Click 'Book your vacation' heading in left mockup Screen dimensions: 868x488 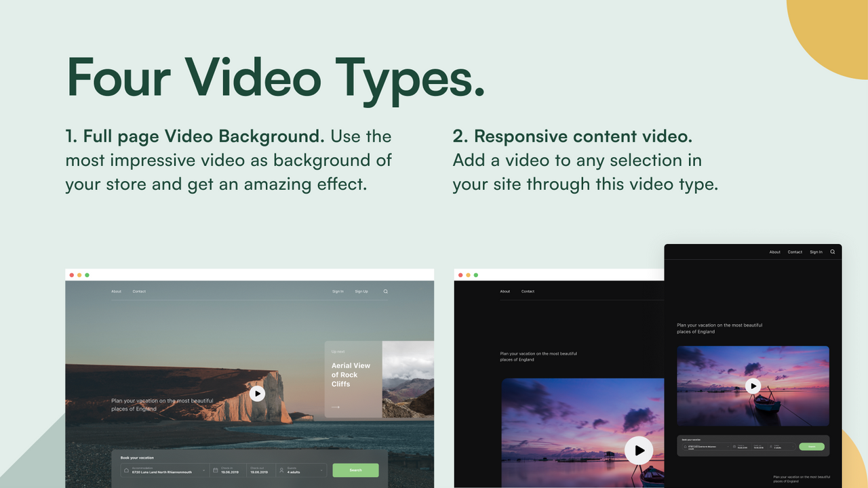coord(137,457)
